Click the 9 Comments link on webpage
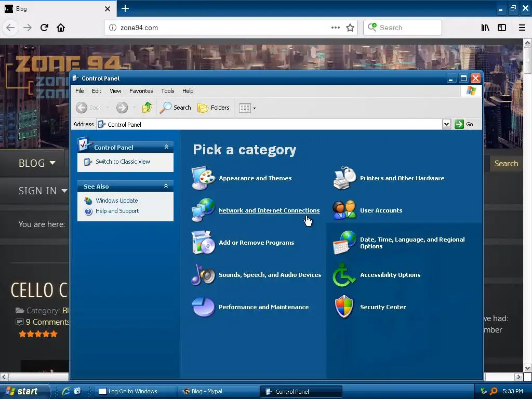532x399 pixels. click(47, 322)
